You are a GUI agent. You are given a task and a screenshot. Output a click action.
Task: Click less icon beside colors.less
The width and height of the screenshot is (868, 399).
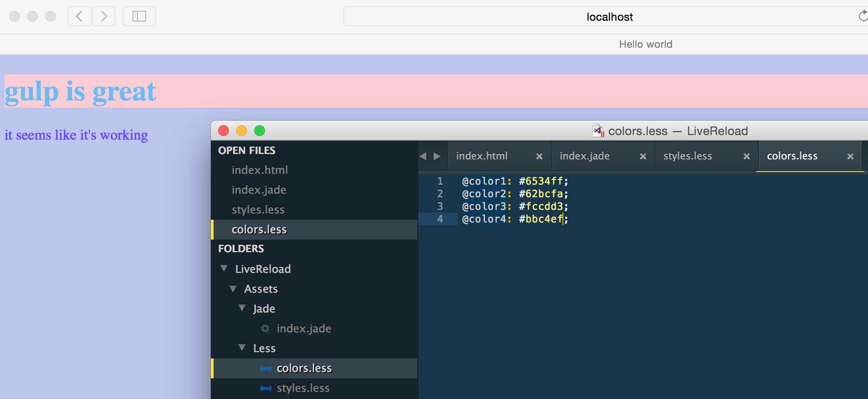(x=266, y=368)
